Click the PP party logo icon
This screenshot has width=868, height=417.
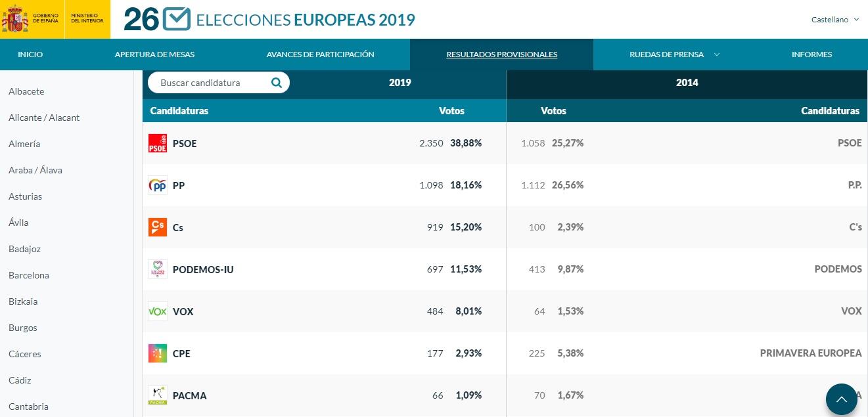coord(158,185)
